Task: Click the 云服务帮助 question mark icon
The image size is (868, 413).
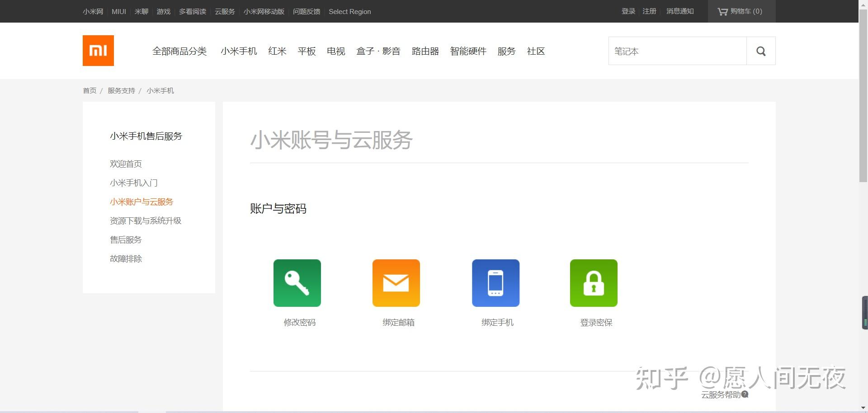Action: (745, 394)
